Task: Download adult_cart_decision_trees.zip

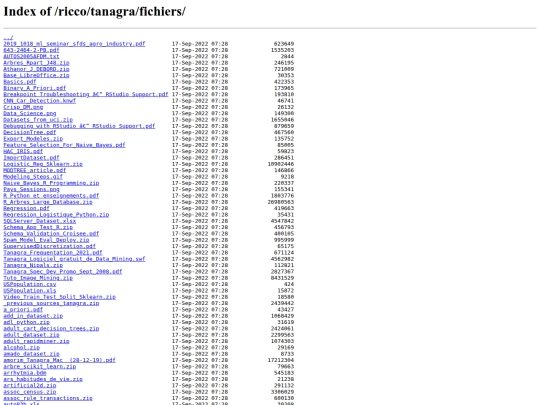Action: [51, 328]
